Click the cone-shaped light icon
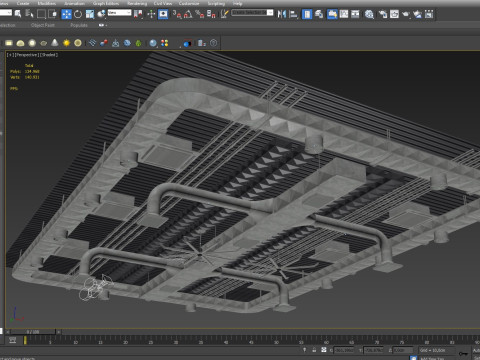 [x=55, y=43]
